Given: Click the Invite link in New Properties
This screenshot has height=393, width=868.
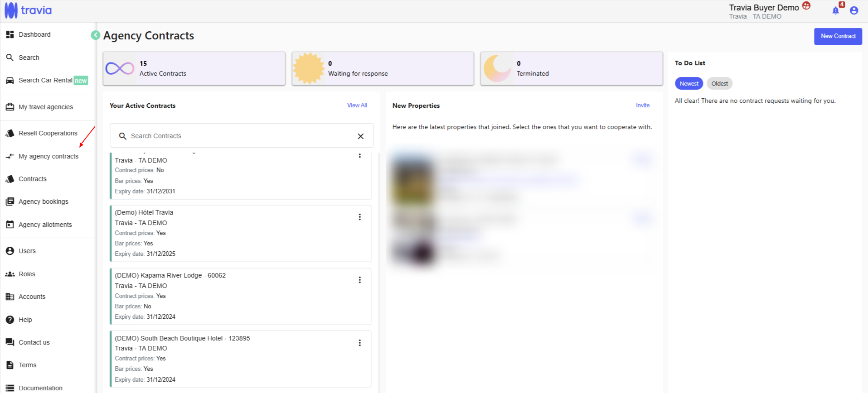Looking at the screenshot, I should pyautogui.click(x=643, y=105).
